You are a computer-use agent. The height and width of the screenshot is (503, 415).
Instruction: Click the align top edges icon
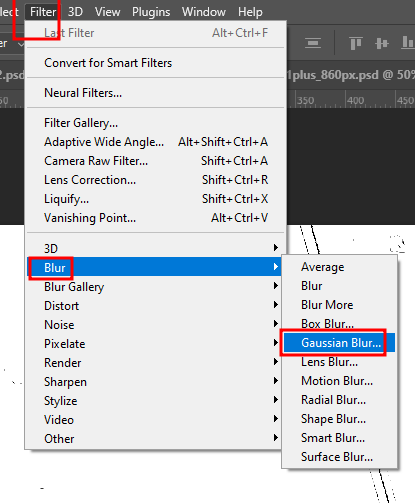[355, 43]
